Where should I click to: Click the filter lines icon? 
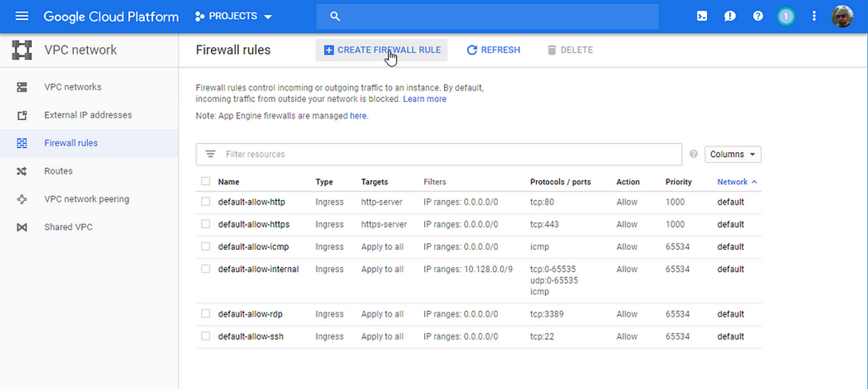click(210, 154)
